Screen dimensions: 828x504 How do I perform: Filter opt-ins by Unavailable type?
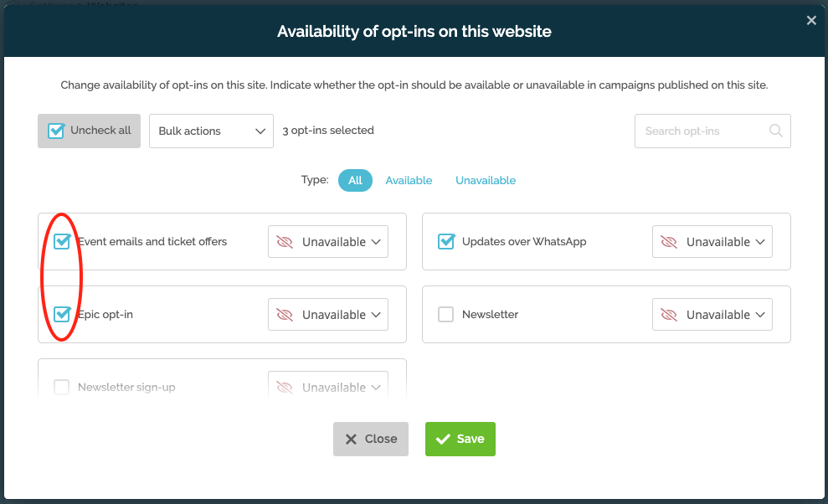tap(486, 181)
